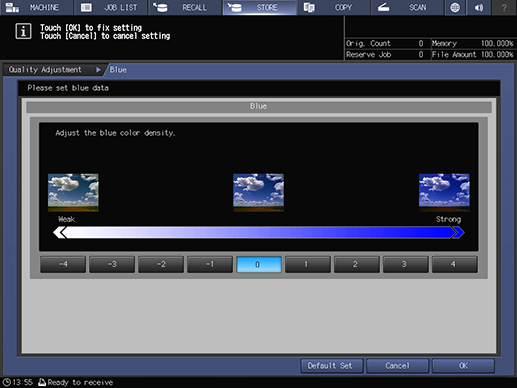Click the blue right arrow of gradient bar
This screenshot has height=388, width=517.
(458, 232)
